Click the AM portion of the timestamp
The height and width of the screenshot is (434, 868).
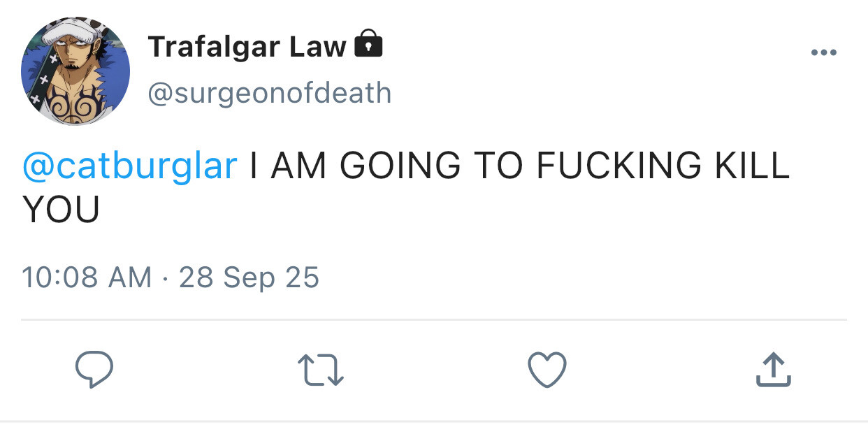[129, 277]
